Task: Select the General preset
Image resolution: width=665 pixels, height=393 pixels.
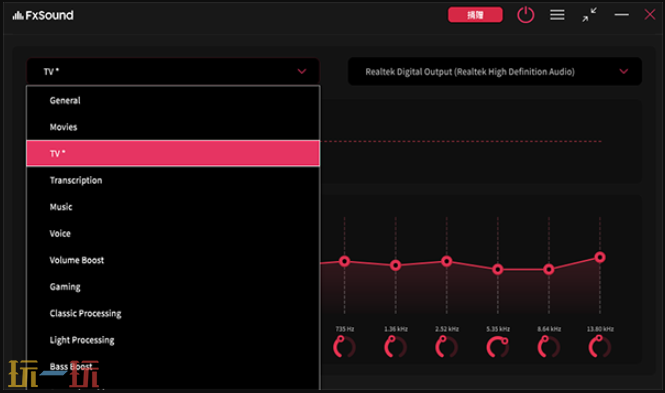Action: pos(173,100)
